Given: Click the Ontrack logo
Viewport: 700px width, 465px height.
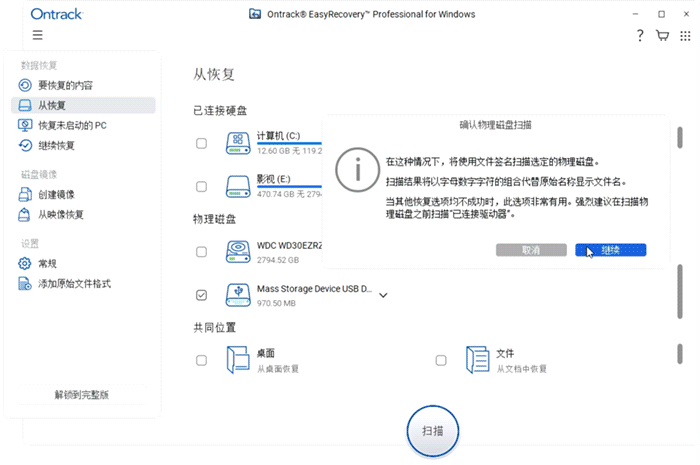Looking at the screenshot, I should pyautogui.click(x=57, y=14).
